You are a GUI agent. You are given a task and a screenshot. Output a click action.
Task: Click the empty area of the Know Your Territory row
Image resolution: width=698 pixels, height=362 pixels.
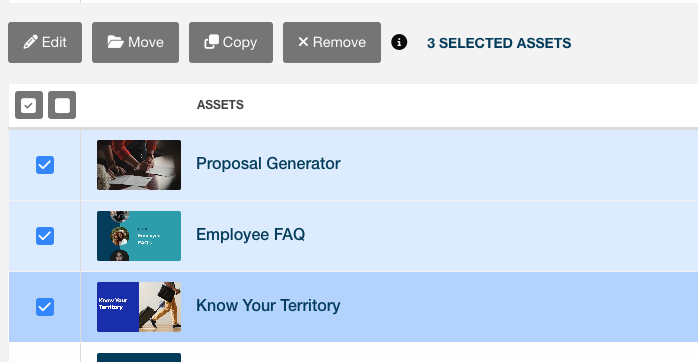[516, 307]
